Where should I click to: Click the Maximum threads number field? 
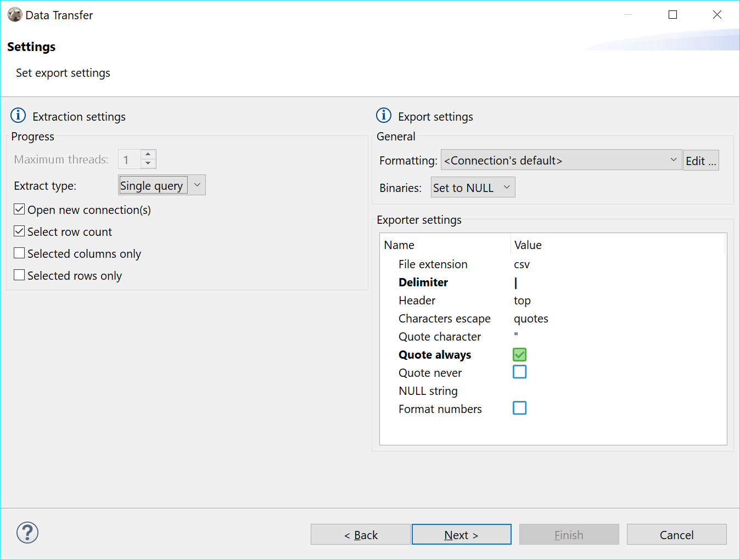tap(130, 160)
